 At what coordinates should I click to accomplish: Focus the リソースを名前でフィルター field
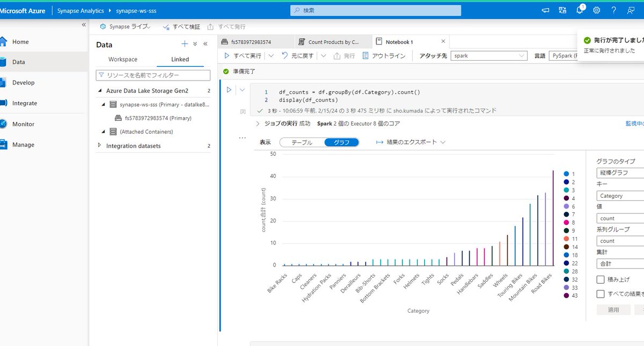click(x=153, y=75)
